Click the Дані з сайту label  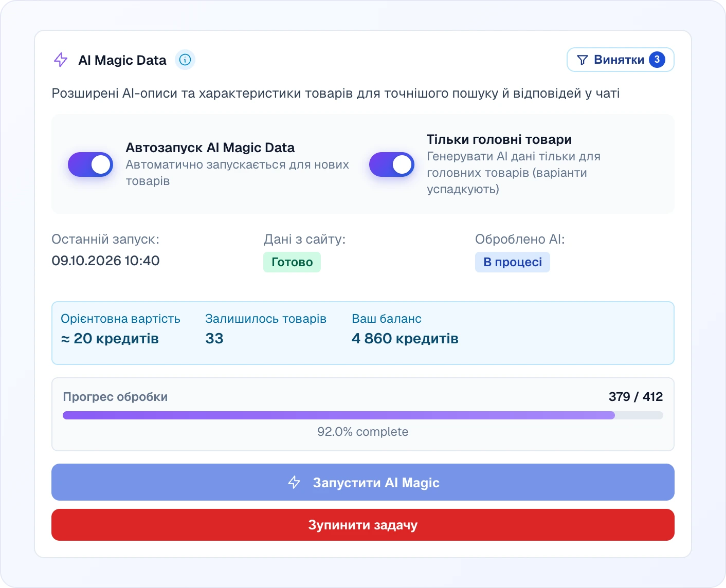point(304,240)
